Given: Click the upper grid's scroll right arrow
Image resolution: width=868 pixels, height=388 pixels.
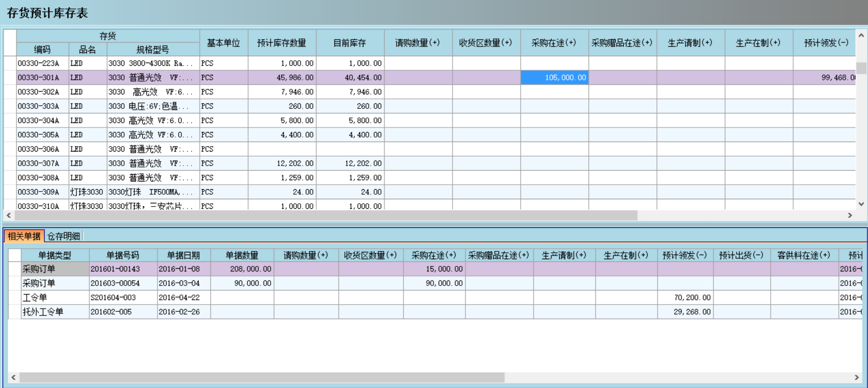Looking at the screenshot, I should (850, 215).
